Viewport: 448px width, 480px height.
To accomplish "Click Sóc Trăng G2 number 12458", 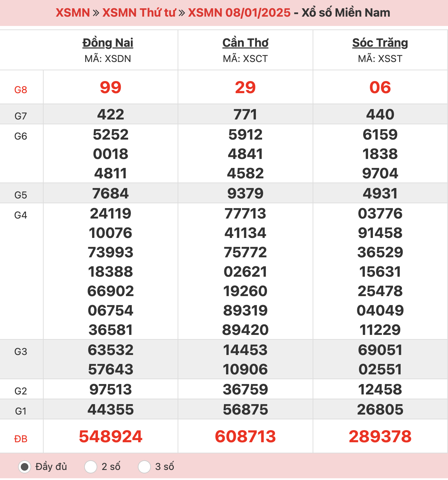I will (x=380, y=389).
